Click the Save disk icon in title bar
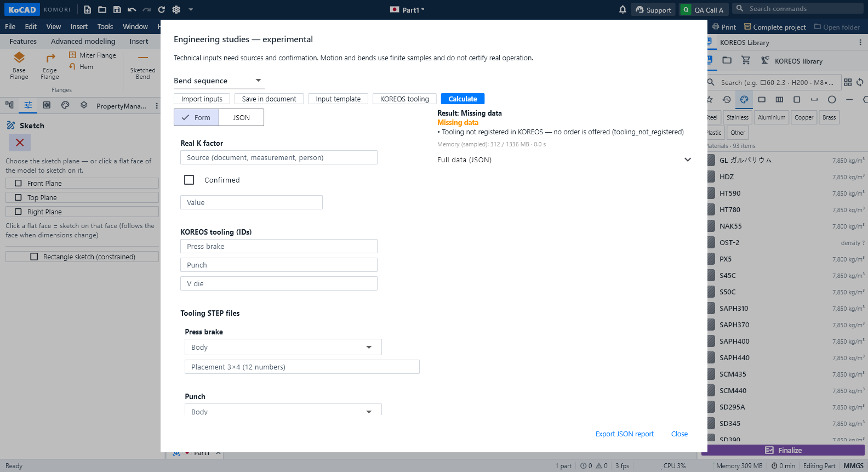This screenshot has width=868, height=472. [117, 9]
